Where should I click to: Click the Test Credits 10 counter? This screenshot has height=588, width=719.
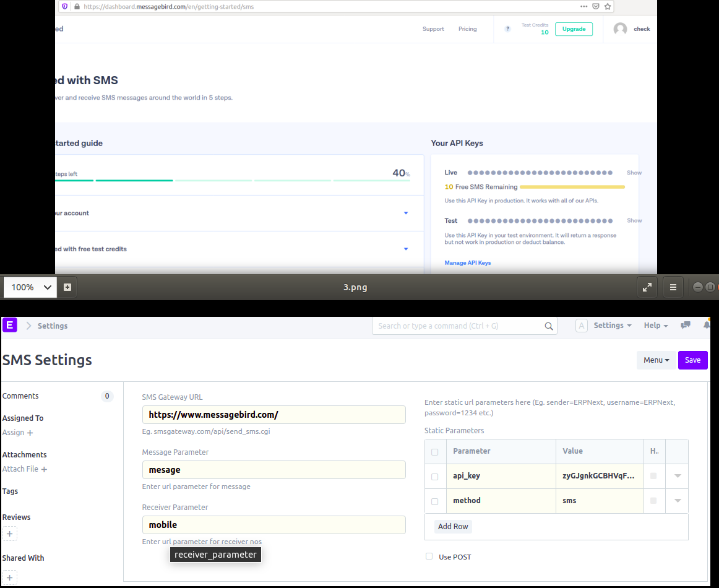535,29
